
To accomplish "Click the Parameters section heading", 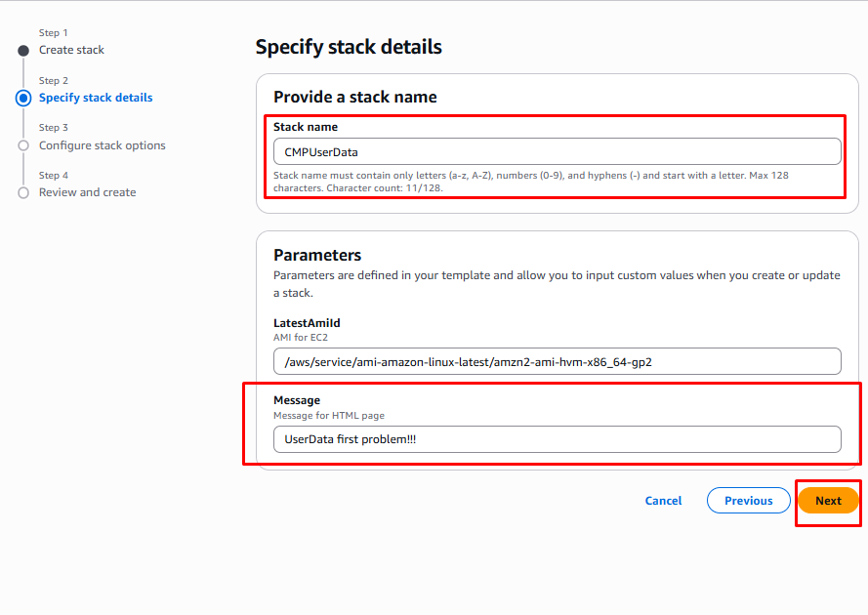I will (x=317, y=255).
